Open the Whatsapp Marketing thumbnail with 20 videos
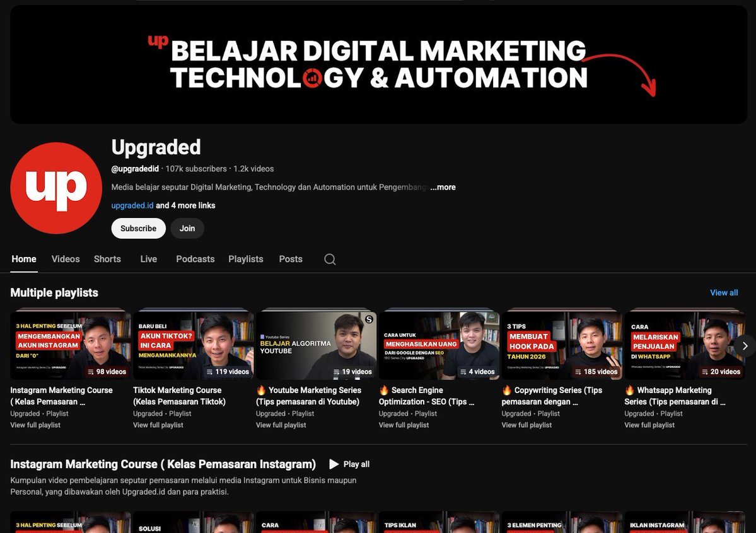The width and height of the screenshot is (756, 533). click(685, 345)
